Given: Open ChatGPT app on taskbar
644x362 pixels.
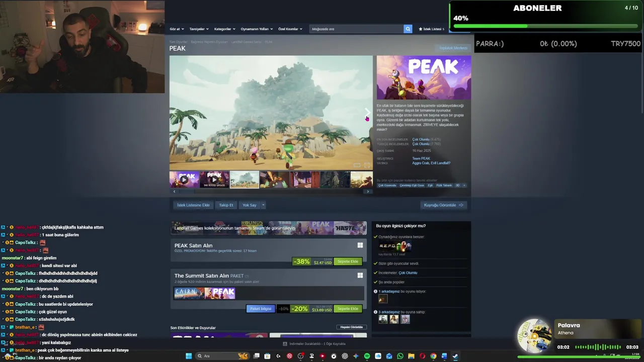Looking at the screenshot, I should pos(345,356).
